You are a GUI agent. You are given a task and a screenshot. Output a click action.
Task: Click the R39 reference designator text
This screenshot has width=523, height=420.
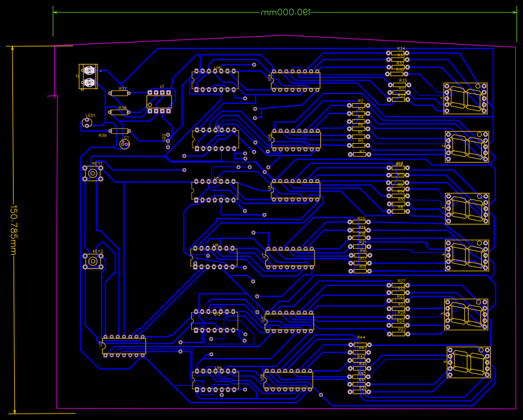click(103, 135)
